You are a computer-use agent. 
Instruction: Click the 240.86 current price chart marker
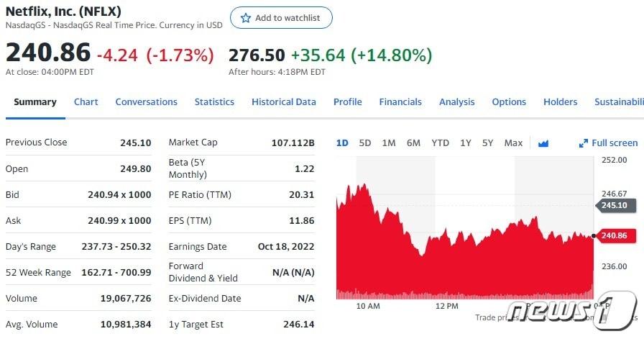(612, 235)
